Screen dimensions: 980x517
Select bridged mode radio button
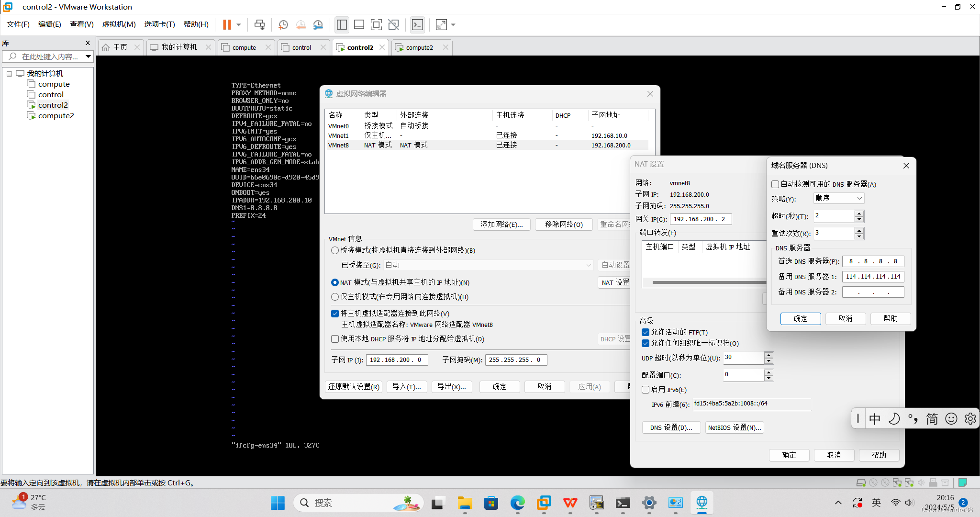(x=335, y=250)
